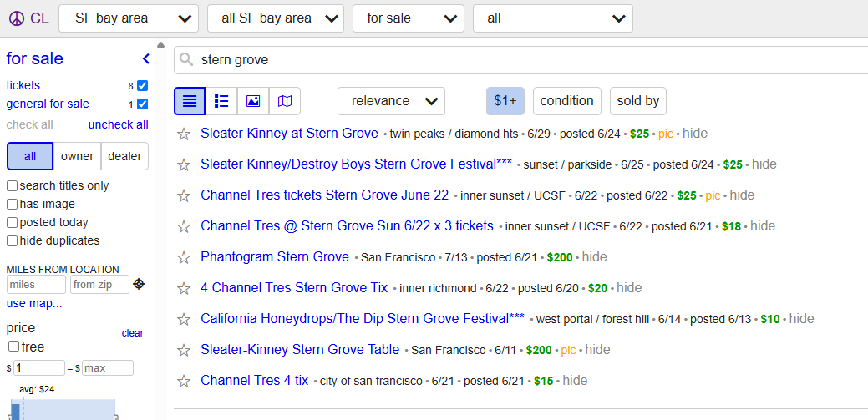The width and height of the screenshot is (868, 420).
Task: Enable posted today filter
Action: click(12, 222)
